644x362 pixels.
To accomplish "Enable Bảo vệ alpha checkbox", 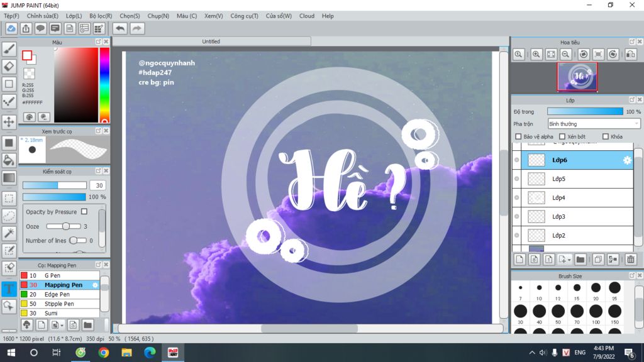I will [x=518, y=136].
